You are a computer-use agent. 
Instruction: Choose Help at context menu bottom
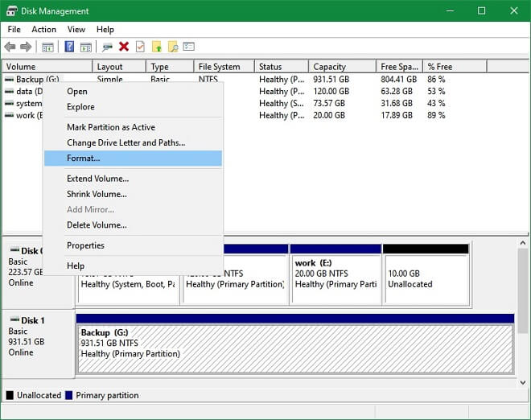point(133,266)
